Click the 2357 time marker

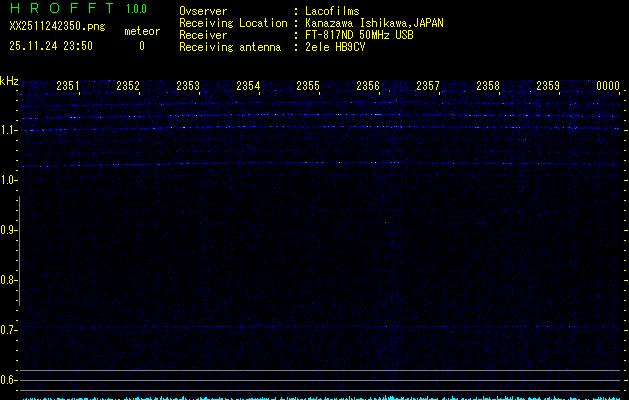(428, 87)
